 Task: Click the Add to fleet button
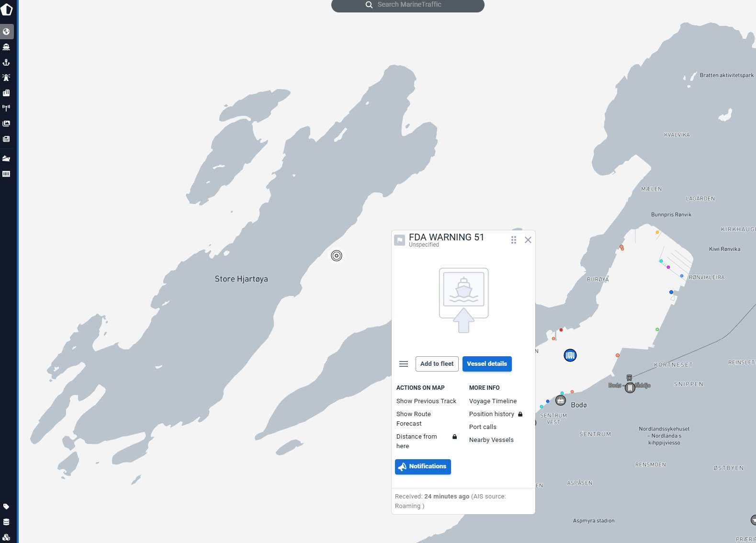click(437, 364)
